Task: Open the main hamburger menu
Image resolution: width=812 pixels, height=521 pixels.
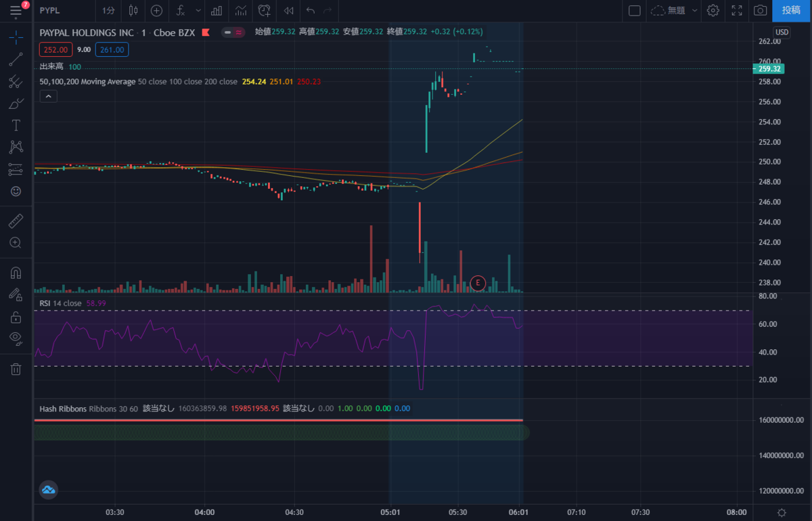Action: (x=16, y=10)
